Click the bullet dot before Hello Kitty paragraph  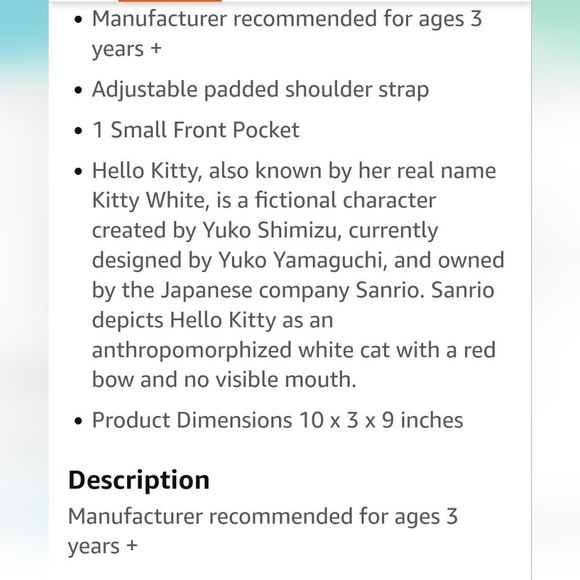coord(78,171)
